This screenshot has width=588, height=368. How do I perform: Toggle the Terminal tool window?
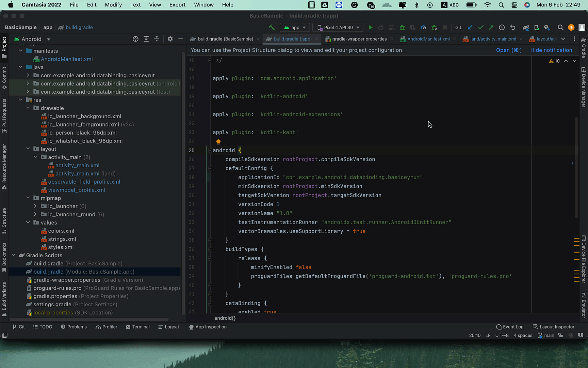137,327
